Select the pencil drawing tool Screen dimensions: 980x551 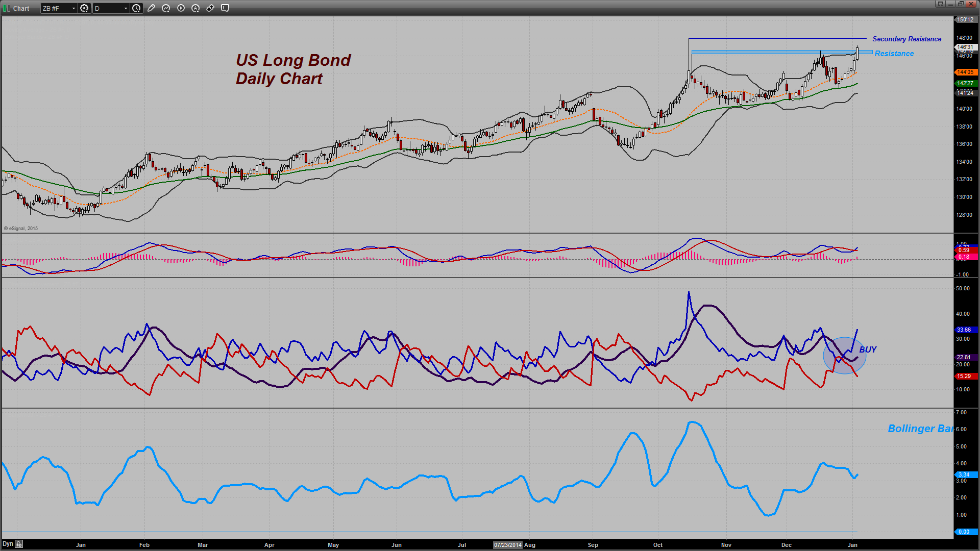(151, 8)
